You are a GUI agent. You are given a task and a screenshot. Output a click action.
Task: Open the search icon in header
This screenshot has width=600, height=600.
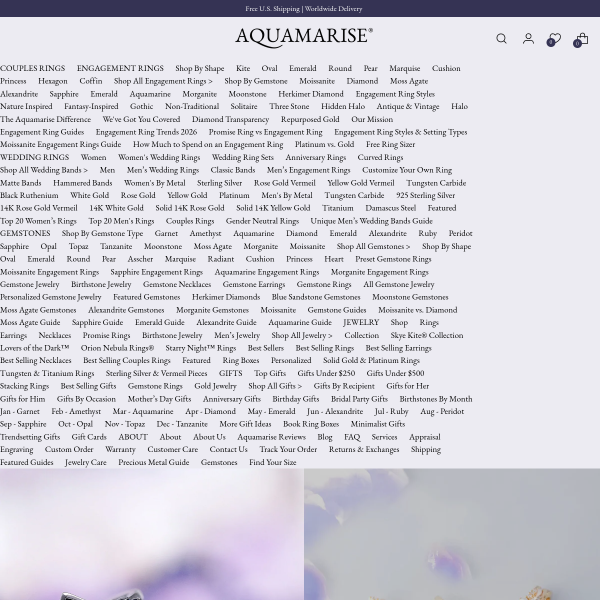click(x=501, y=39)
